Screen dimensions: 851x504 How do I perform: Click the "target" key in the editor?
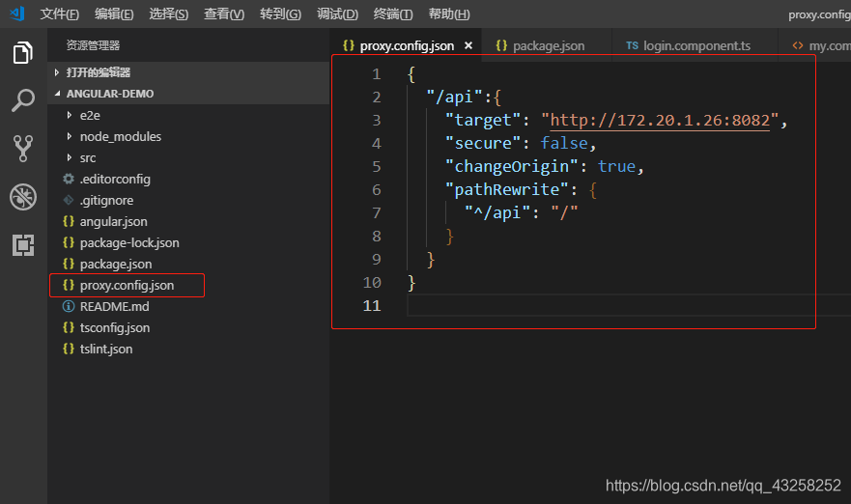pos(483,120)
